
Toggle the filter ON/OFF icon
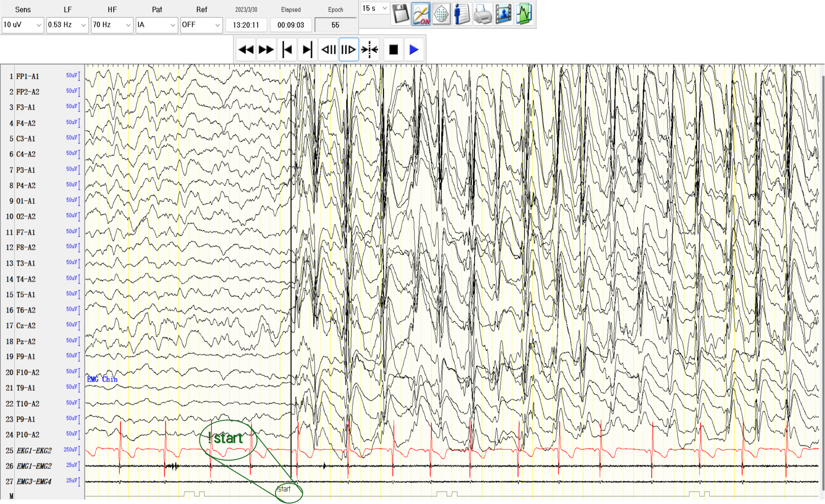[421, 14]
